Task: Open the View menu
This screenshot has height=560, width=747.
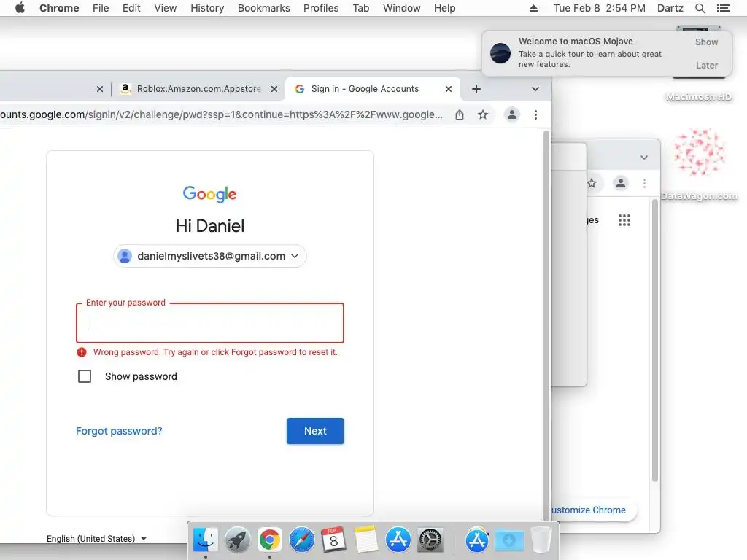Action: (166, 8)
